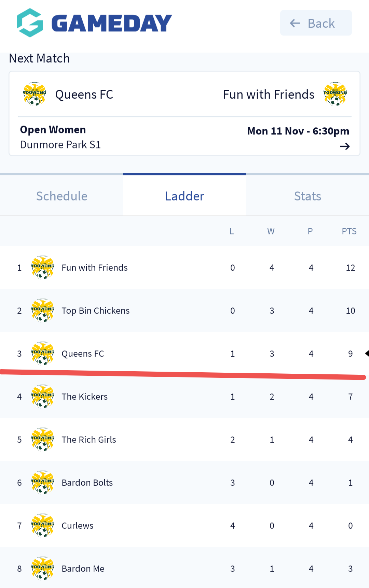Click the Bardon Bolts team crest

point(43,483)
